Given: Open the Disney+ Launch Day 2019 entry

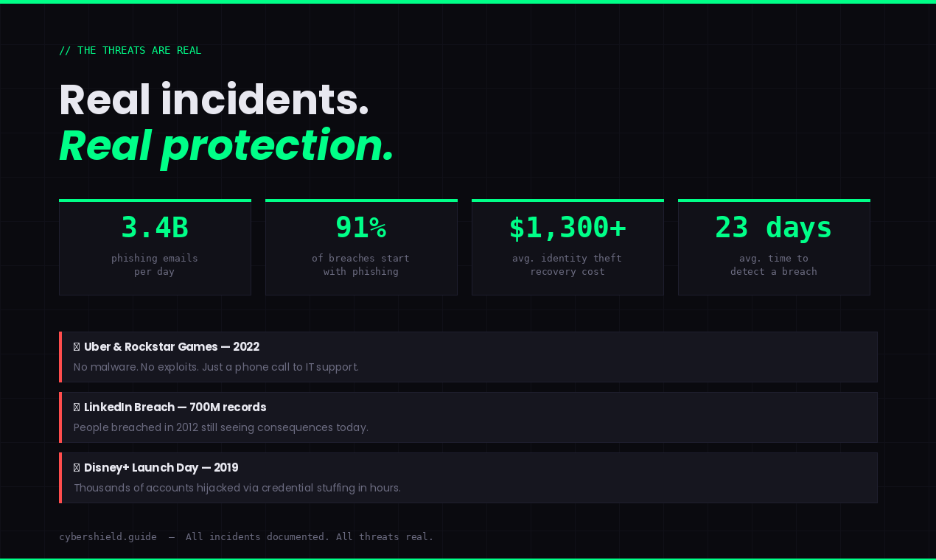Looking at the screenshot, I should [468, 477].
